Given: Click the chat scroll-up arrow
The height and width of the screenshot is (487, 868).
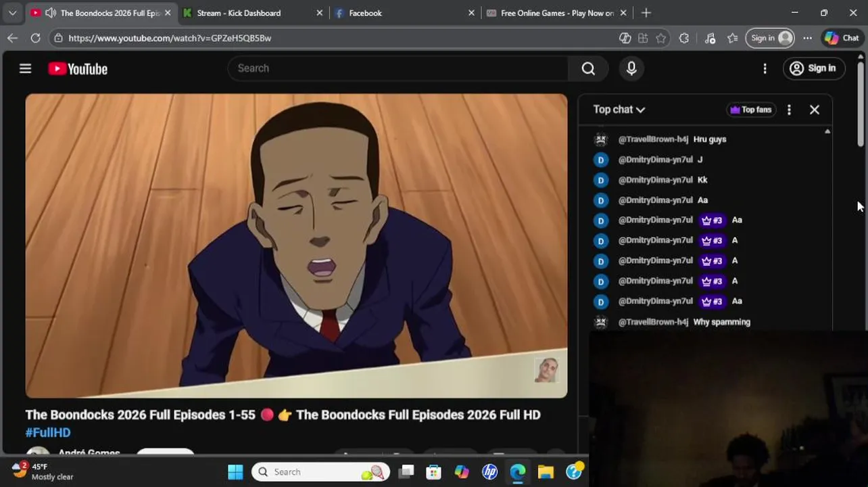Looking at the screenshot, I should (x=827, y=132).
